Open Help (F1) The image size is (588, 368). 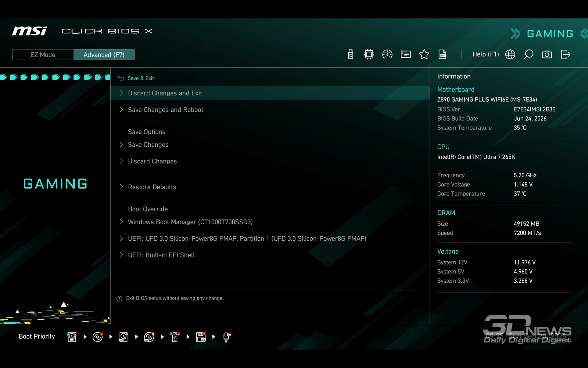click(485, 54)
